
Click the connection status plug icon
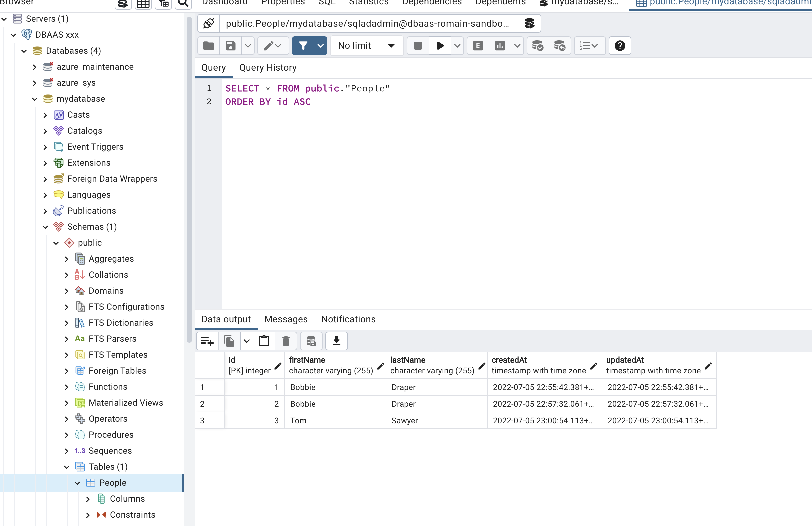[208, 24]
